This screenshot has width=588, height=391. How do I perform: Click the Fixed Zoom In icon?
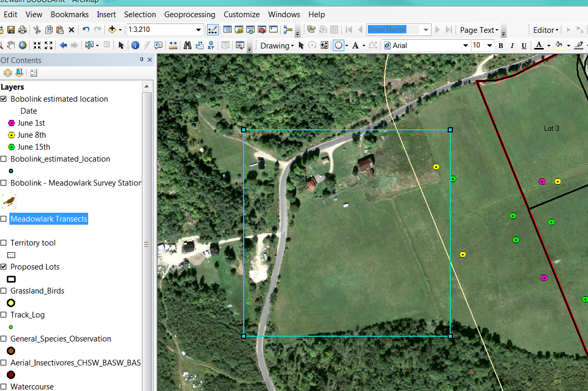click(37, 45)
